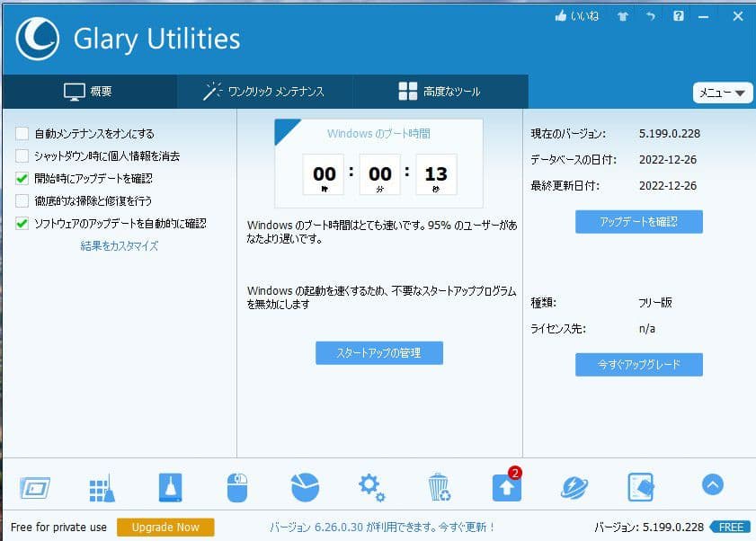Uncheck 開始時にアップデートを確認

(x=22, y=179)
